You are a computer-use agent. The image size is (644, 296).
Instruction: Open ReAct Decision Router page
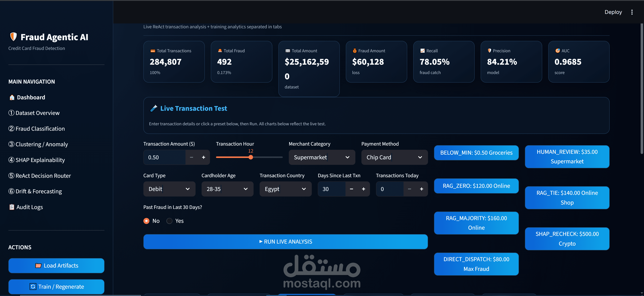[40, 176]
